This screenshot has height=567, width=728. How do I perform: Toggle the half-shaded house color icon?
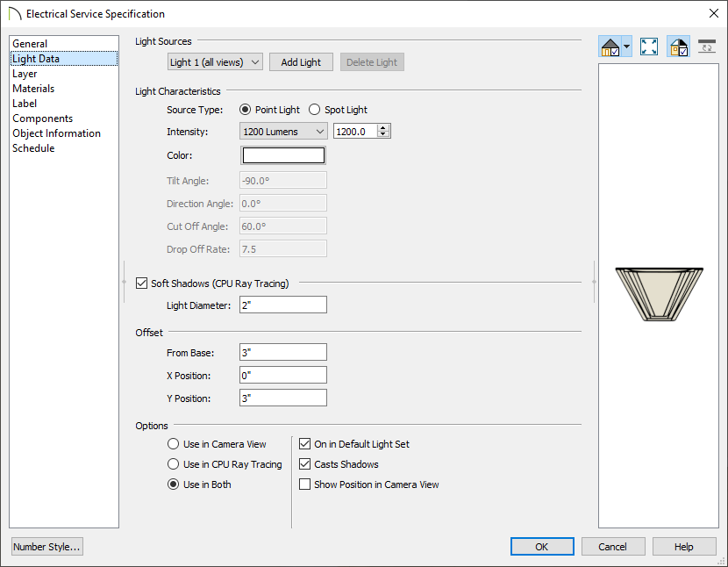click(x=678, y=47)
